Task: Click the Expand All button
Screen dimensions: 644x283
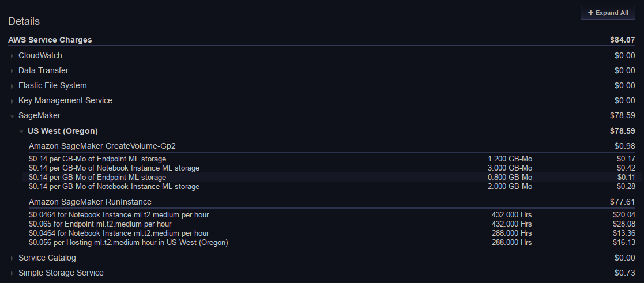Action: [x=608, y=13]
